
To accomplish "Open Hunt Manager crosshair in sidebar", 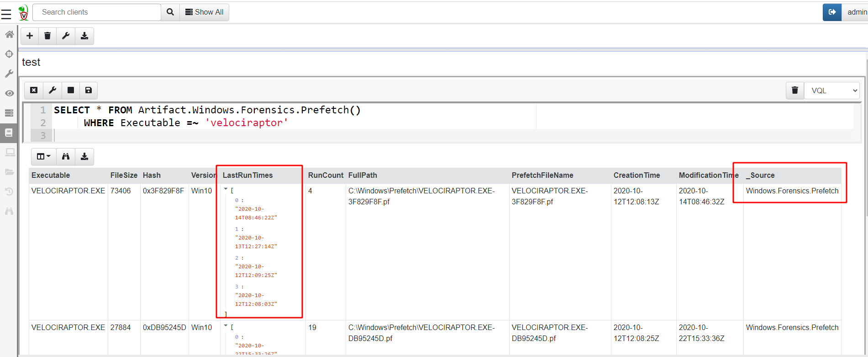I will pos(9,54).
